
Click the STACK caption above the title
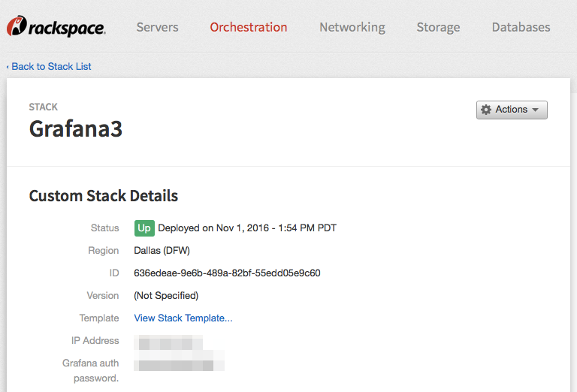pos(44,107)
